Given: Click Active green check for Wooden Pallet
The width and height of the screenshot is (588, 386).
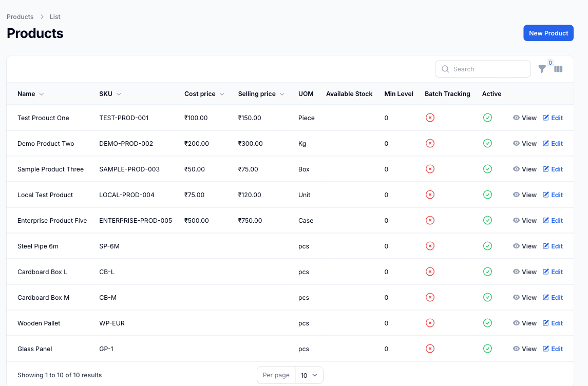Looking at the screenshot, I should tap(487, 323).
